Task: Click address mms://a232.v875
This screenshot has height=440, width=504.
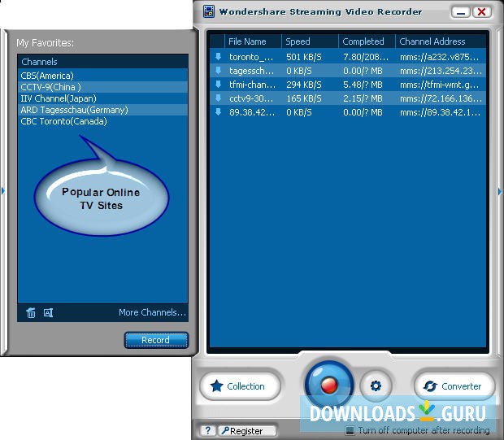Action: 440,57
